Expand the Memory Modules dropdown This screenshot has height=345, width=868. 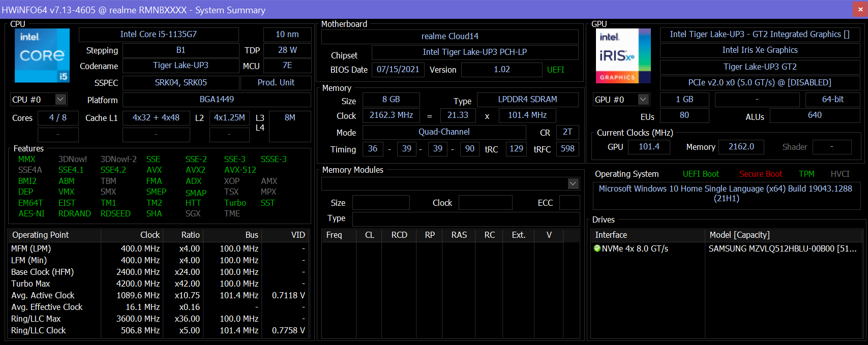[573, 183]
